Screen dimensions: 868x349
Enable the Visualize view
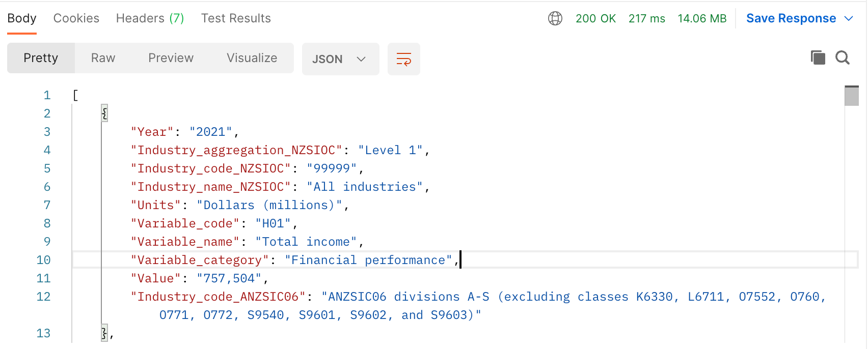[x=252, y=58]
